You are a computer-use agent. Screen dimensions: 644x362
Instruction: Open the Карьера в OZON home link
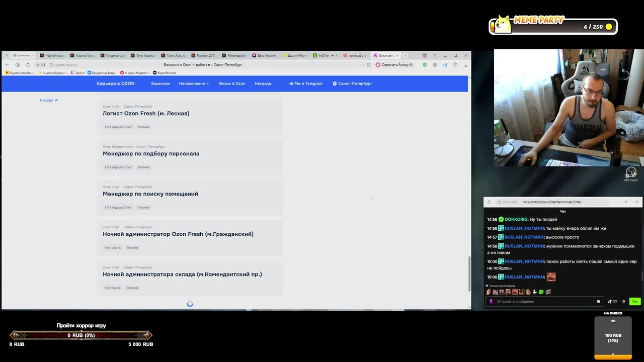pyautogui.click(x=116, y=83)
